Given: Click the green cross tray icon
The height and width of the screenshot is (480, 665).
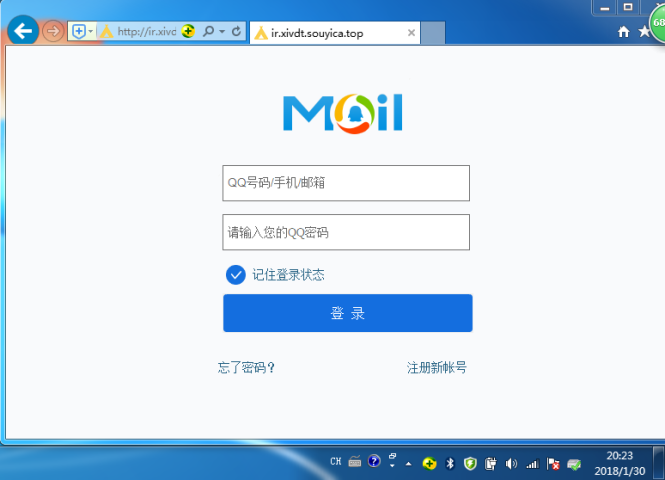Looking at the screenshot, I should 429,463.
